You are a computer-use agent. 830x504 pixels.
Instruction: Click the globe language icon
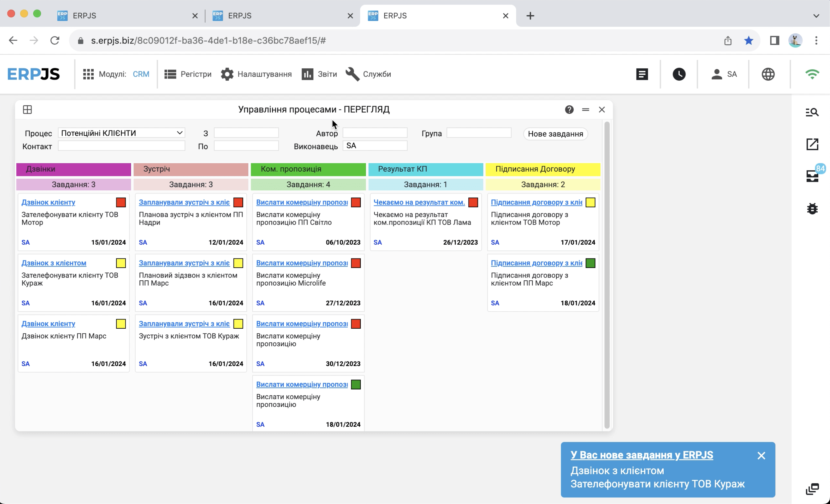[768, 74]
